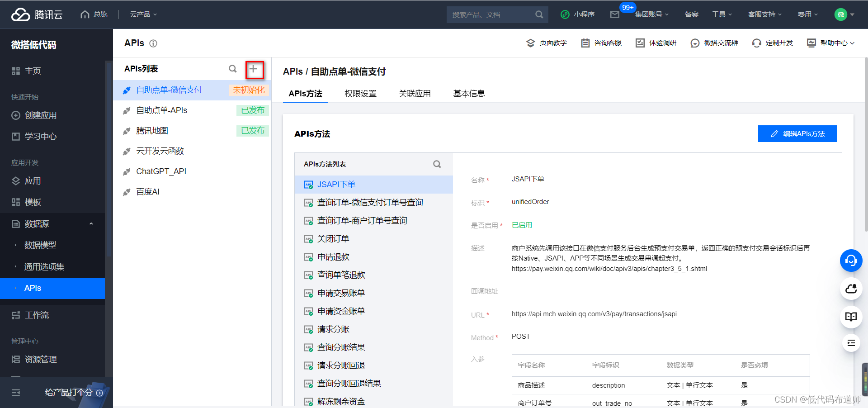Collapse the 数据源 sidebar section
This screenshot has width=868, height=408.
coord(91,224)
